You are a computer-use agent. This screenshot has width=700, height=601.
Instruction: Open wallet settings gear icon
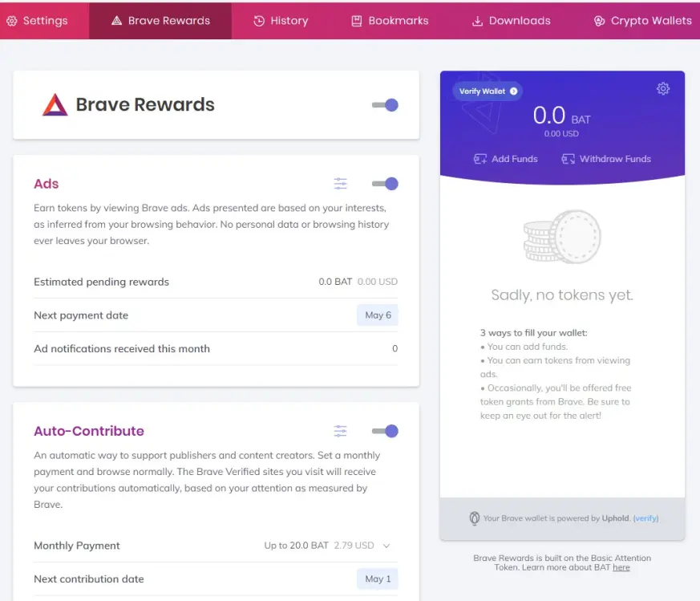tap(663, 88)
